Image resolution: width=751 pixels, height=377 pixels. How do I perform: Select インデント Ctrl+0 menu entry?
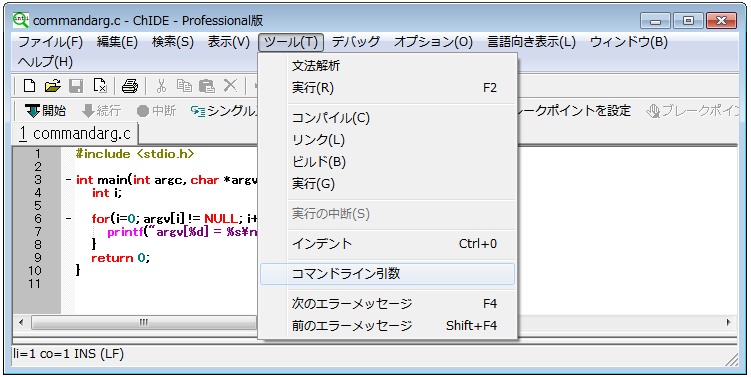click(387, 244)
